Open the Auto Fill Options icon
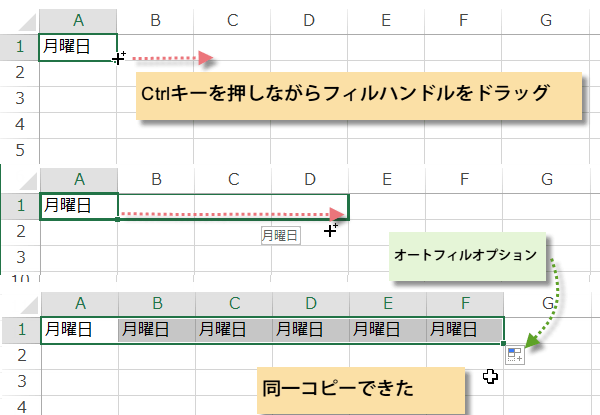 pos(515,356)
